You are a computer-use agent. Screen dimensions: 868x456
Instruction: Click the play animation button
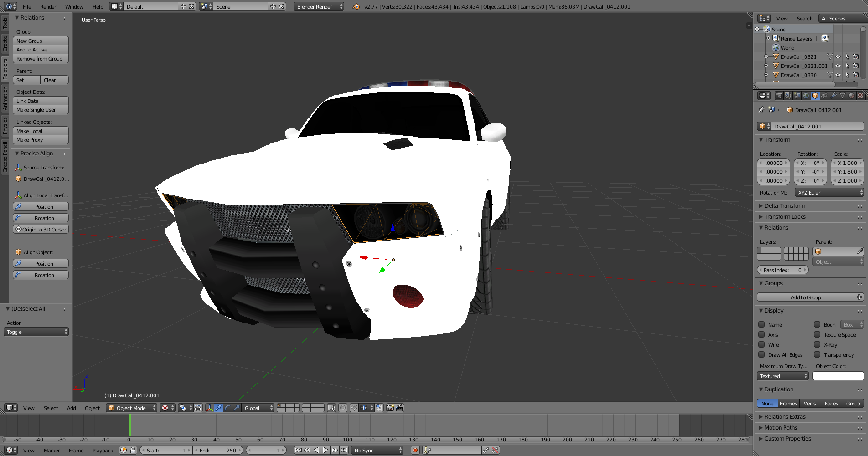tap(325, 450)
